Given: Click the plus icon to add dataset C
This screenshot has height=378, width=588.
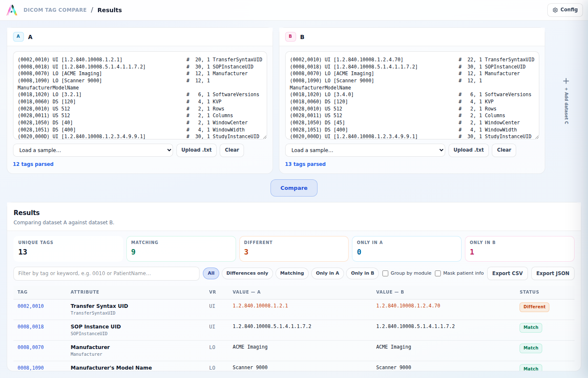Looking at the screenshot, I should click(x=566, y=81).
